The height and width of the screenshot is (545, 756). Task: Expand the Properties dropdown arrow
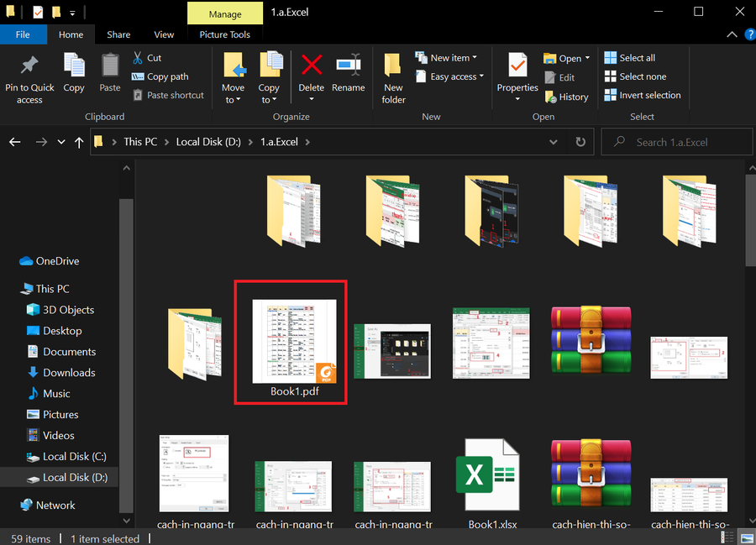point(517,99)
